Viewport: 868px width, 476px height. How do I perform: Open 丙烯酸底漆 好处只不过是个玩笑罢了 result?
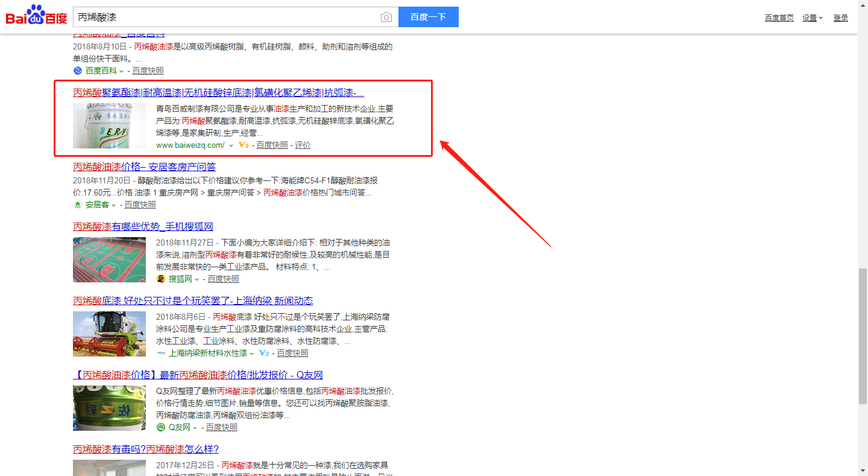click(193, 301)
